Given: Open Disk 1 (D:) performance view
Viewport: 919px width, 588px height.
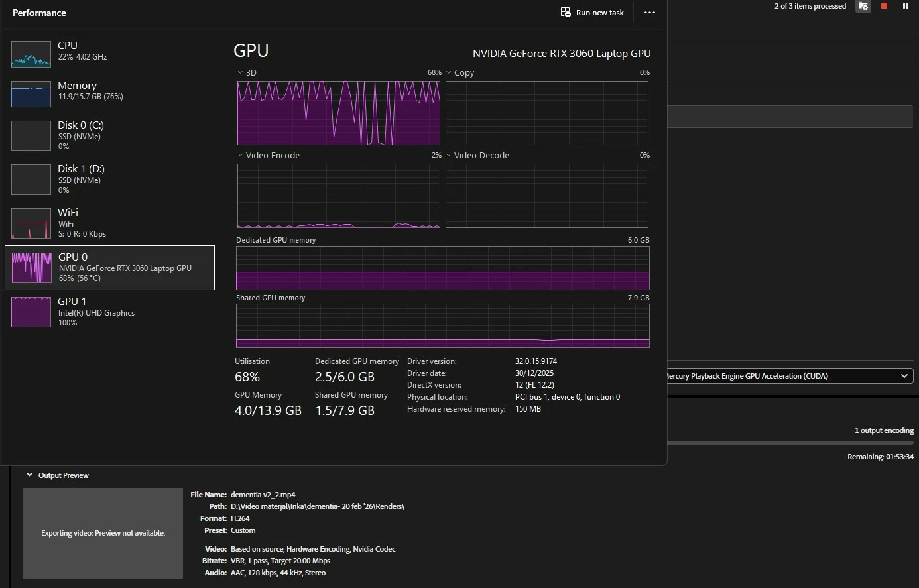Looking at the screenshot, I should click(x=109, y=179).
